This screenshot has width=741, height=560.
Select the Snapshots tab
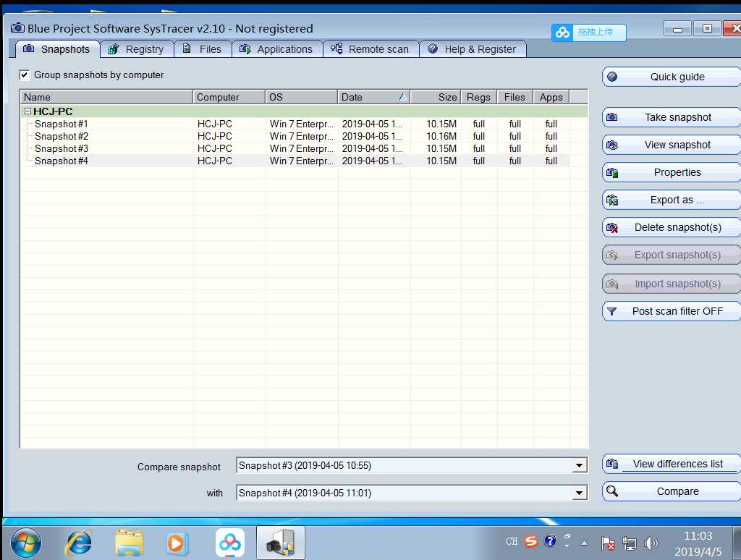coord(58,49)
